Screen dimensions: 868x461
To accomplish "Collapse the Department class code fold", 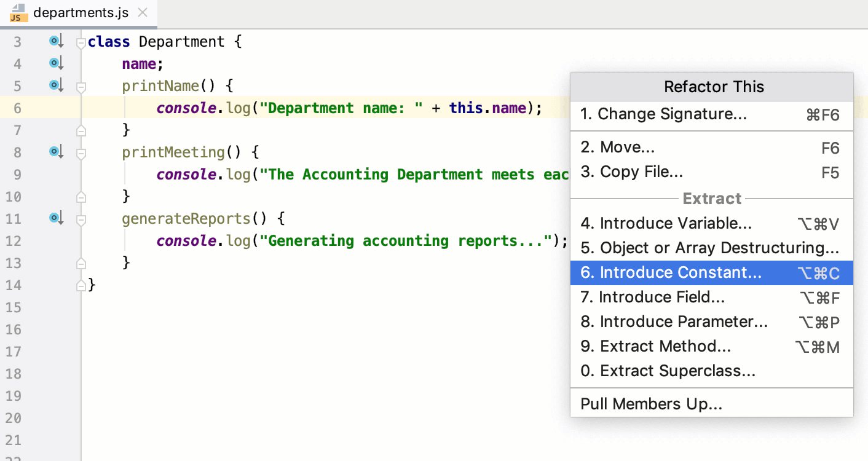I will 80,41.
